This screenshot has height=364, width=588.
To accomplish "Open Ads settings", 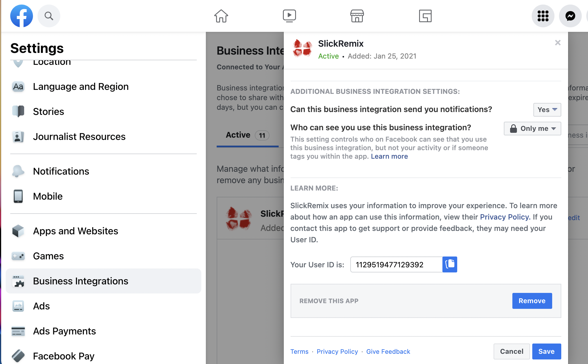I will 103,306.
